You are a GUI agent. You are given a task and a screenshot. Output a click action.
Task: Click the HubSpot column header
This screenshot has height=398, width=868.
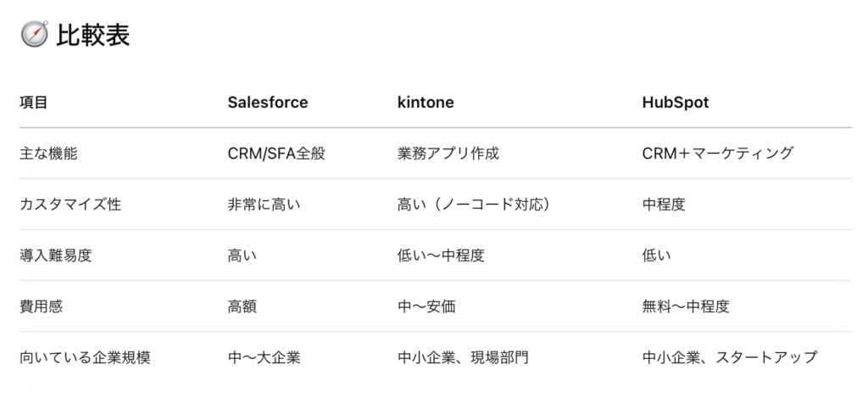[x=676, y=103]
